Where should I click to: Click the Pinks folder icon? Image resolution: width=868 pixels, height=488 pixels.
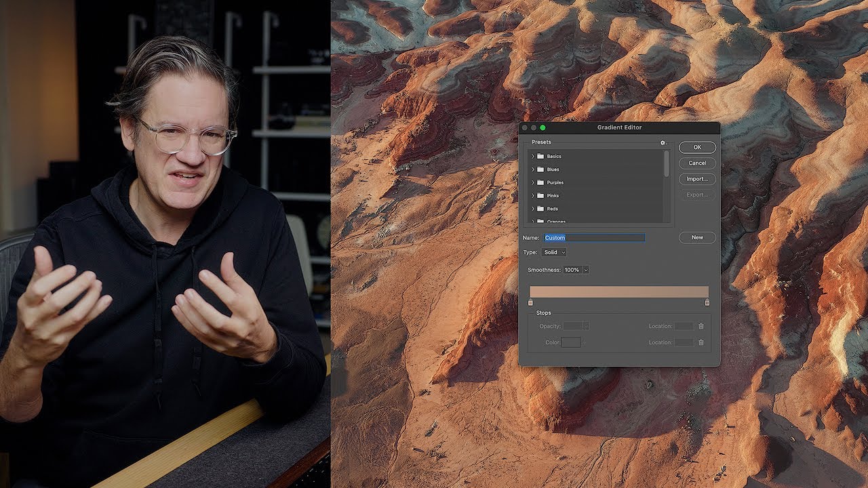point(540,196)
